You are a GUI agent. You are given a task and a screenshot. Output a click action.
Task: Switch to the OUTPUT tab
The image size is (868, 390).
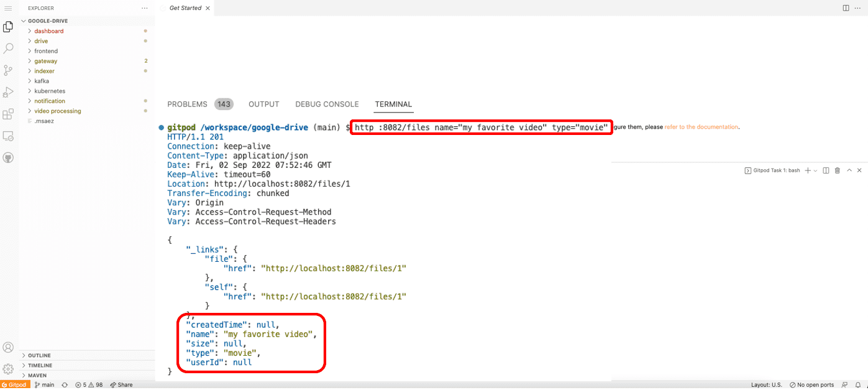[264, 104]
